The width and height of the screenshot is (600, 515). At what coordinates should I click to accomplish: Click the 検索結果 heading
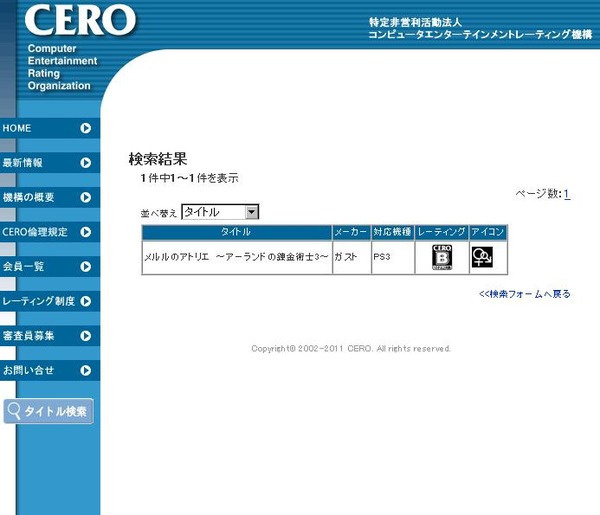[x=158, y=159]
